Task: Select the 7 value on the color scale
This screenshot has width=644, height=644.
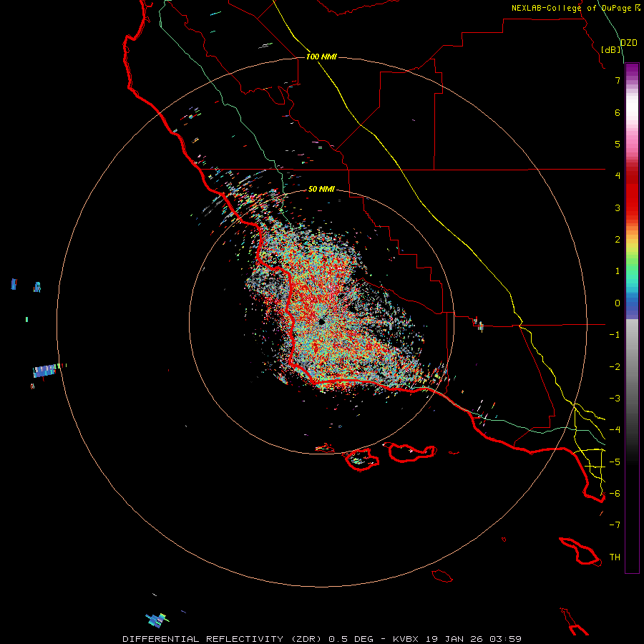Action: coord(618,80)
